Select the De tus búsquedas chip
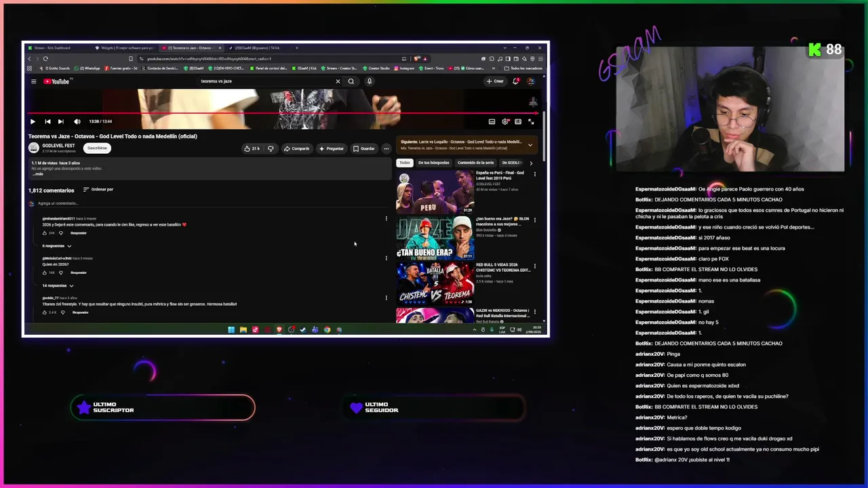This screenshot has height=488, width=868. tap(433, 163)
